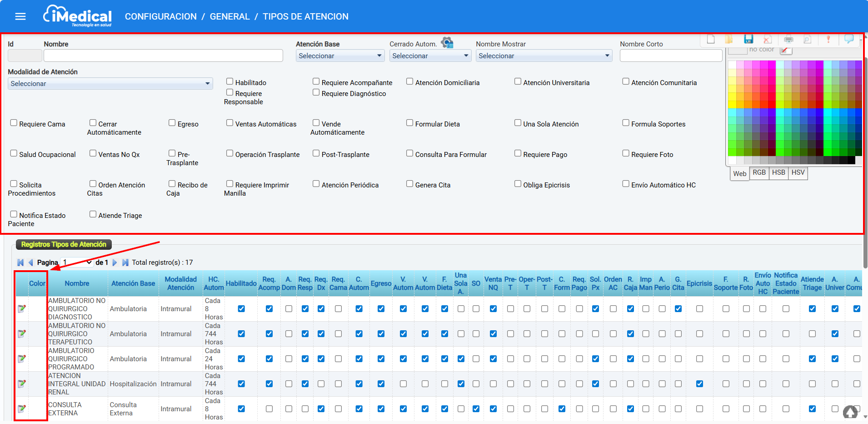Check the Requiere Cama option

pos(14,123)
